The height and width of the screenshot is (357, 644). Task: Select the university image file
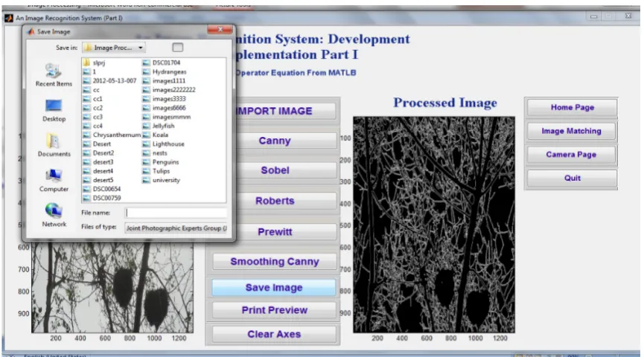pyautogui.click(x=162, y=180)
